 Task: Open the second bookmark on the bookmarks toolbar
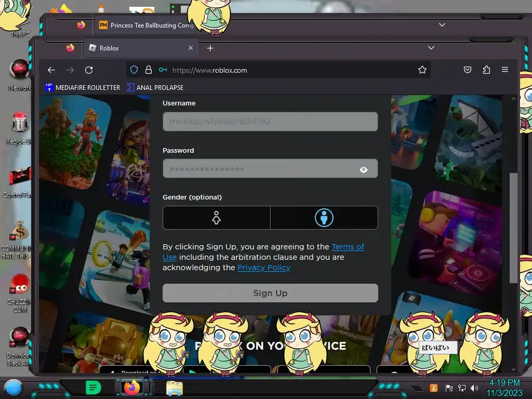tap(155, 87)
